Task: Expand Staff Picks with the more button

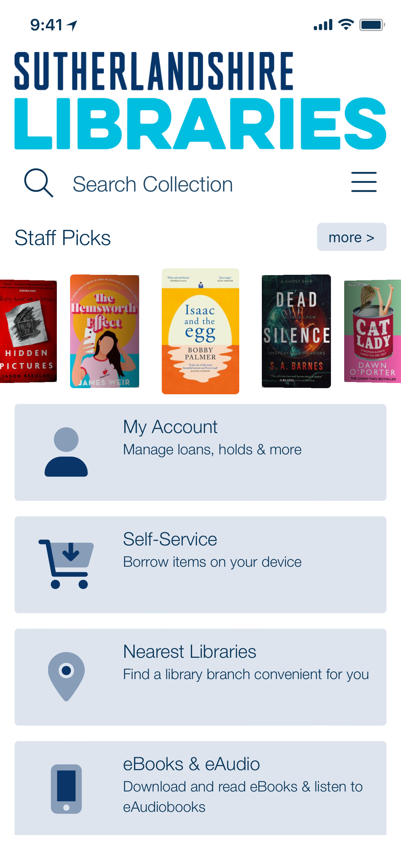Action: coord(351,237)
